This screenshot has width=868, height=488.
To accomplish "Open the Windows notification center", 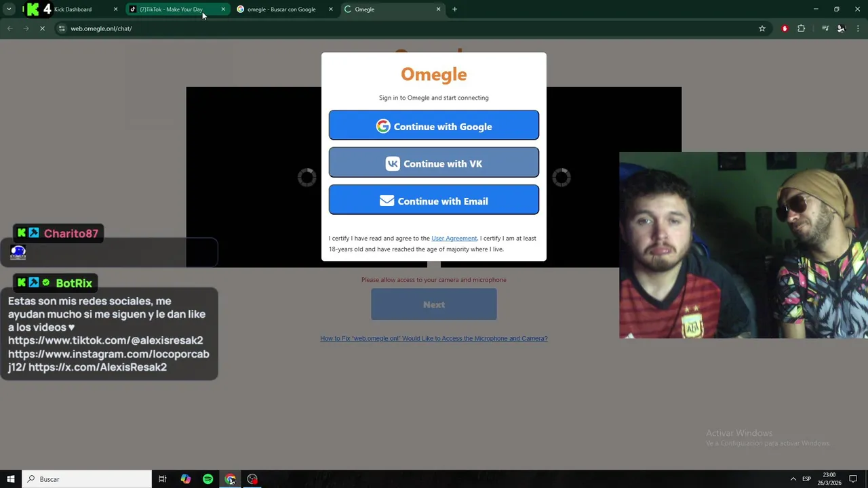I will 853,479.
